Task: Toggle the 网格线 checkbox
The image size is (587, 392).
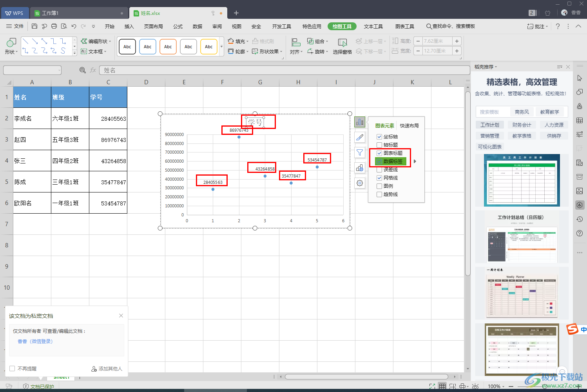Action: click(x=379, y=178)
